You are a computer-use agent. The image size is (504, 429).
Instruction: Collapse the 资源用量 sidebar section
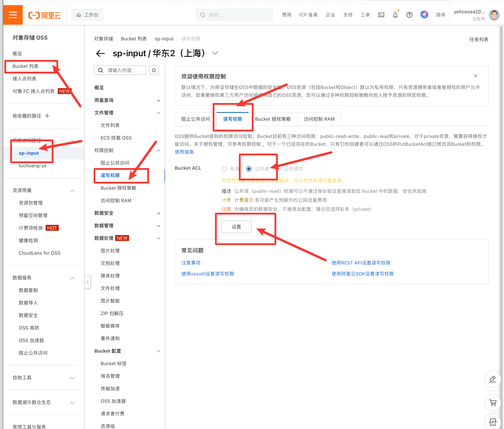coord(72,191)
